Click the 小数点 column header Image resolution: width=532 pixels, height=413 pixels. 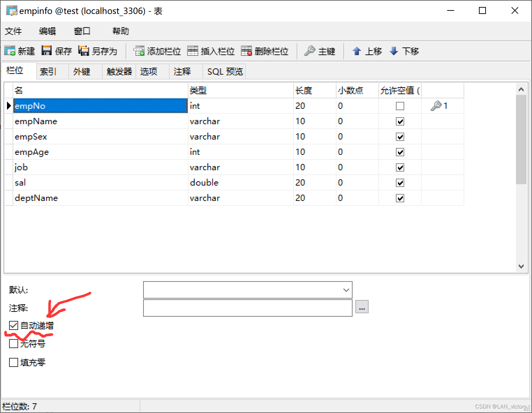pos(357,90)
